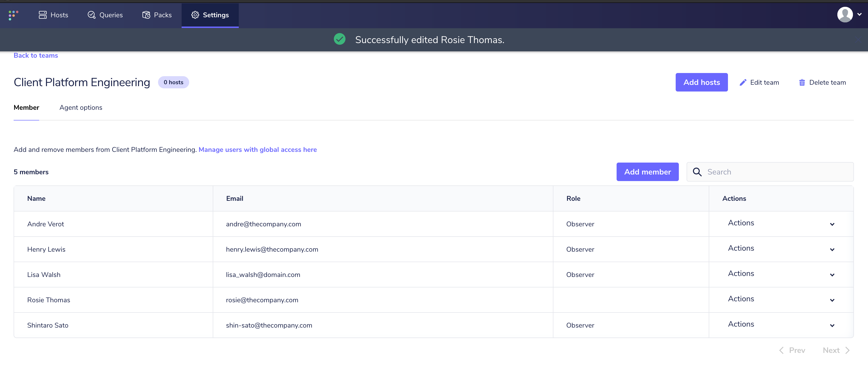
Task: Click the Delete team label
Action: tap(827, 83)
